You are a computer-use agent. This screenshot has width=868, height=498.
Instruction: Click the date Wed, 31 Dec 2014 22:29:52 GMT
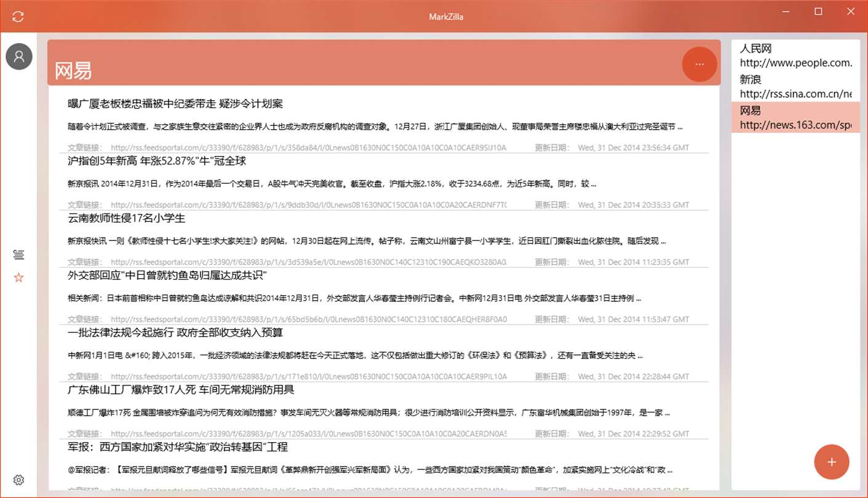tap(634, 433)
